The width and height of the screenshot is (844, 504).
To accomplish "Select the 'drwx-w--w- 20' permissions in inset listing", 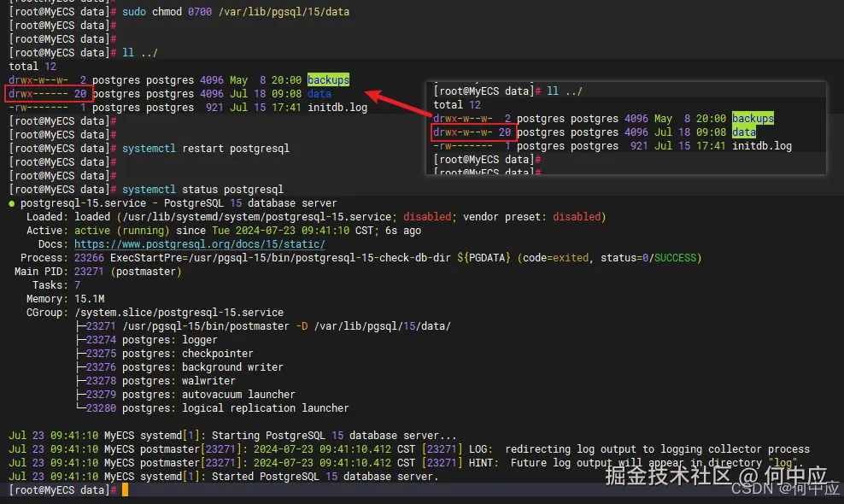I will (x=472, y=132).
